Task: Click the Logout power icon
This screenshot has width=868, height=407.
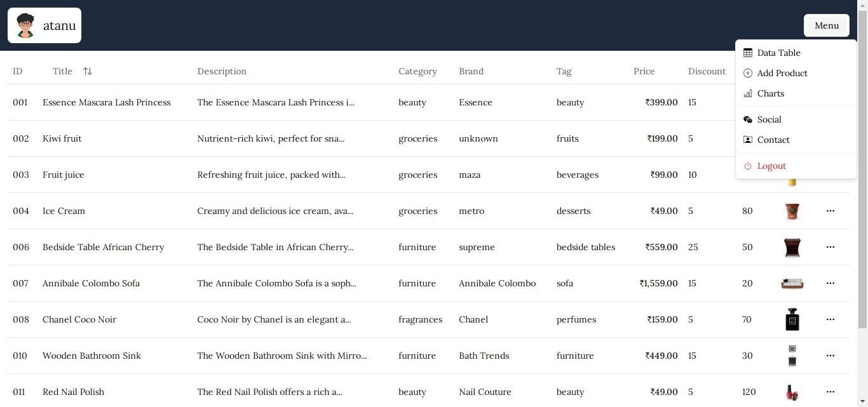Action: [748, 166]
